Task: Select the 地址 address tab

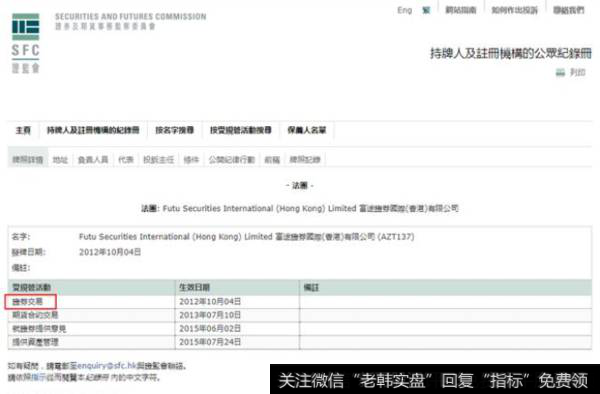Action: pos(60,160)
